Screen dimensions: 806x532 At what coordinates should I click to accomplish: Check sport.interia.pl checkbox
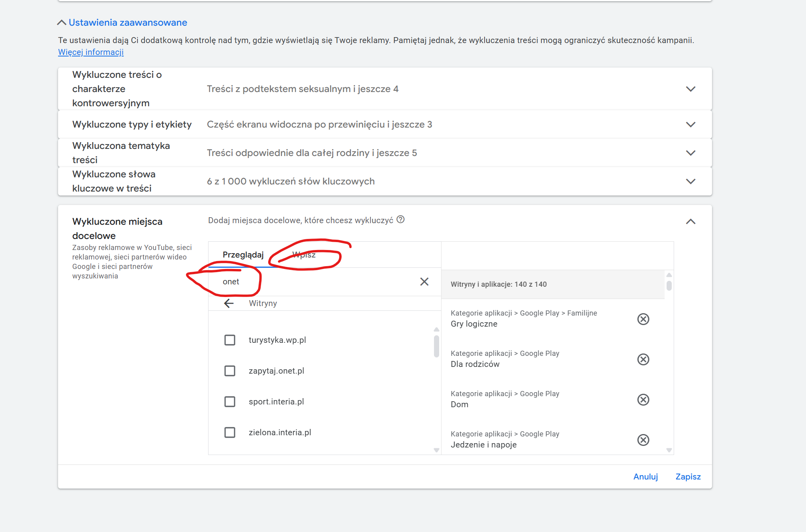coord(230,402)
